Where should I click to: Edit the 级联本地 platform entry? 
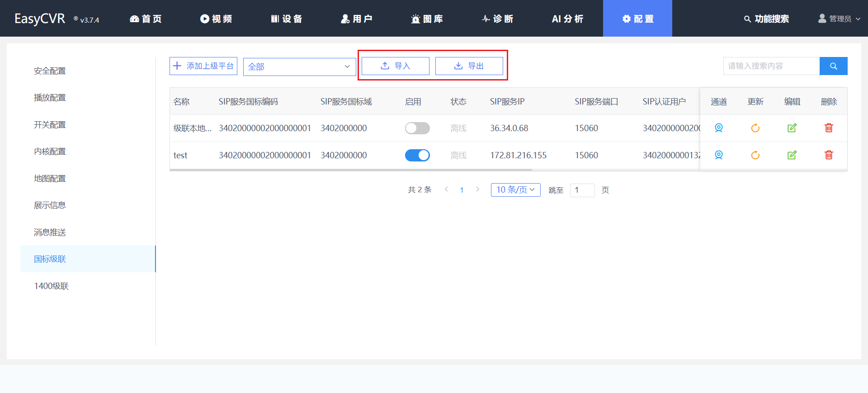(792, 128)
